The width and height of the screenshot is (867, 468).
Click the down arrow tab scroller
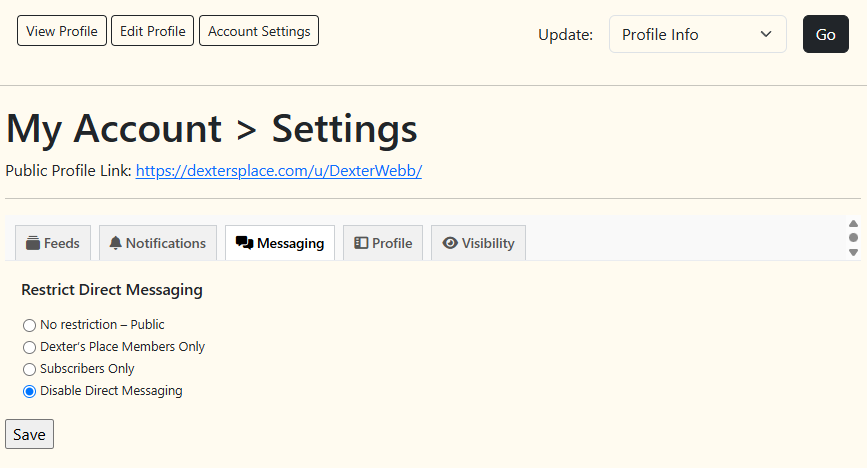(853, 252)
